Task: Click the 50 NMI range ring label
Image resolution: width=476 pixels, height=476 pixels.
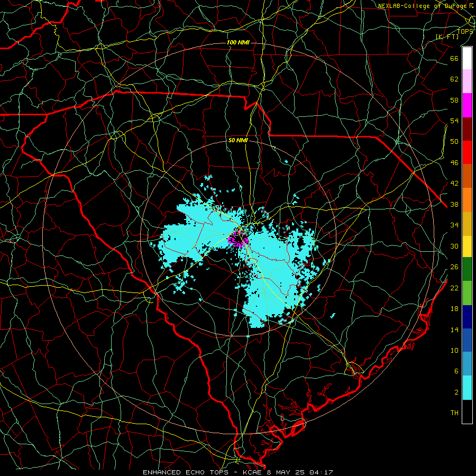Action: point(238,140)
